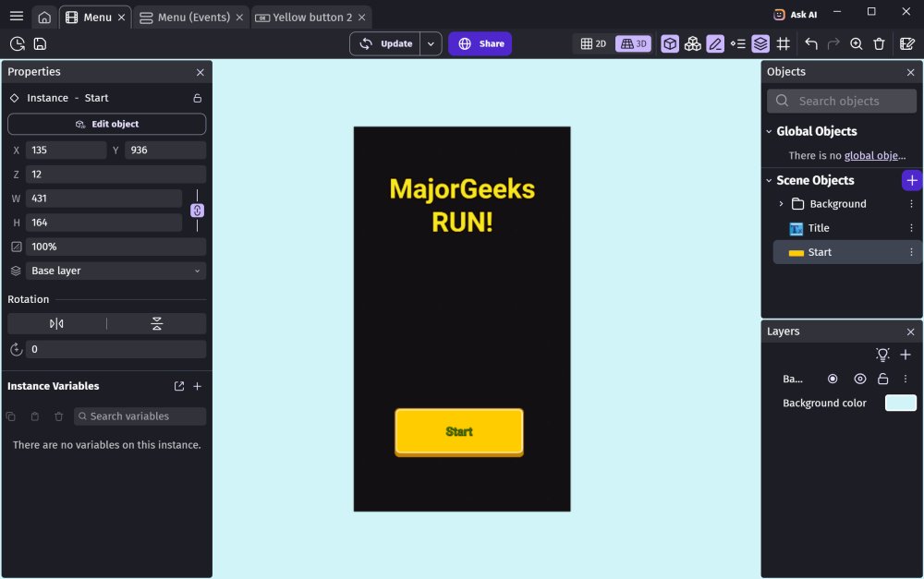
Task: Switch the editor to 2D view
Action: [593, 43]
